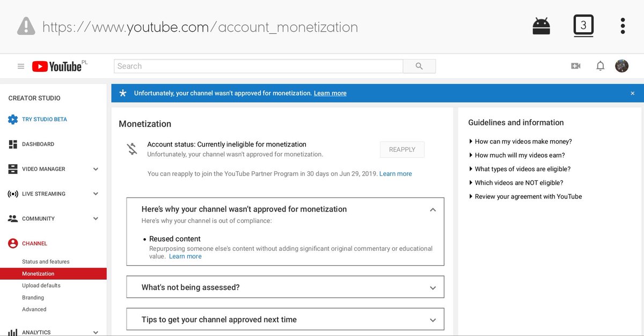Image resolution: width=644 pixels, height=336 pixels.
Task: Expand How can my videos make money
Action: click(521, 142)
